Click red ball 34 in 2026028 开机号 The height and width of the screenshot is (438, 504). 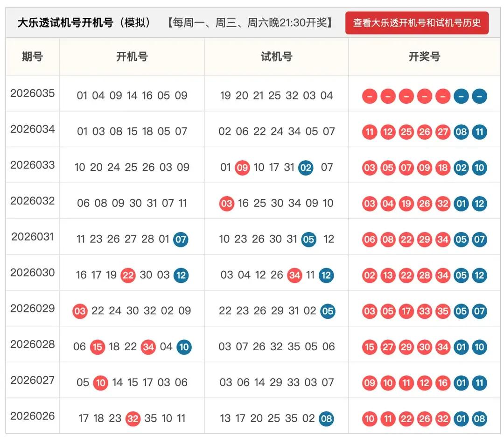coord(148,347)
